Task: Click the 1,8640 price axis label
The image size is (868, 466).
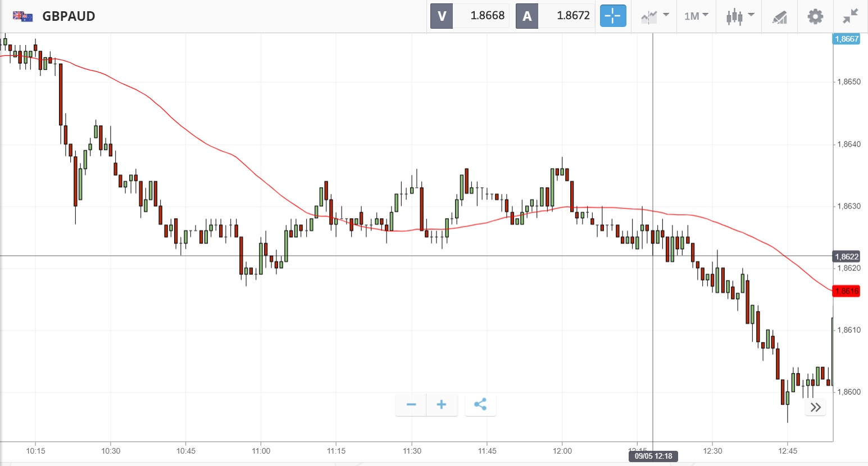Action: pos(848,144)
